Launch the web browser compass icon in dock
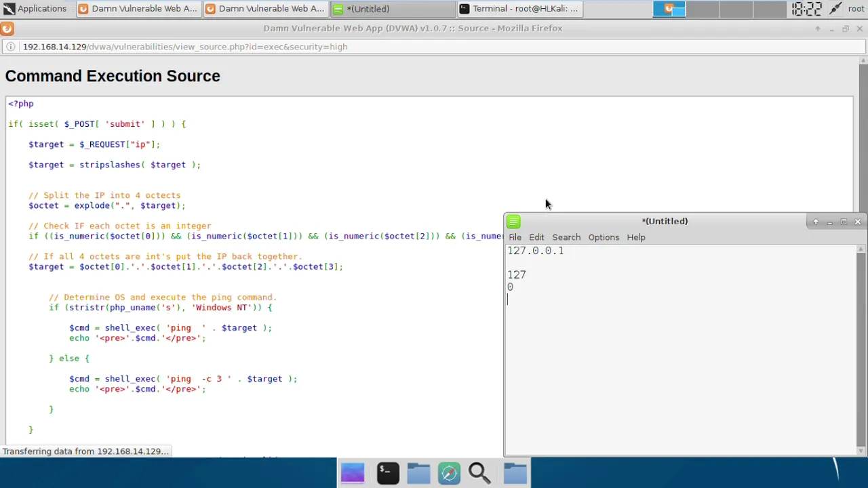This screenshot has width=868, height=488. 450,473
